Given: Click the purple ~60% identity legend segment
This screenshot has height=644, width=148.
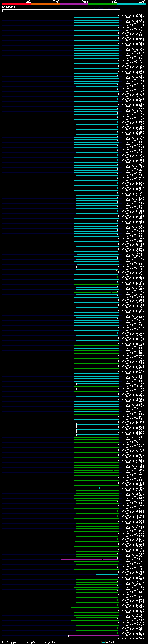Looking at the screenshot, I should 74,4.
